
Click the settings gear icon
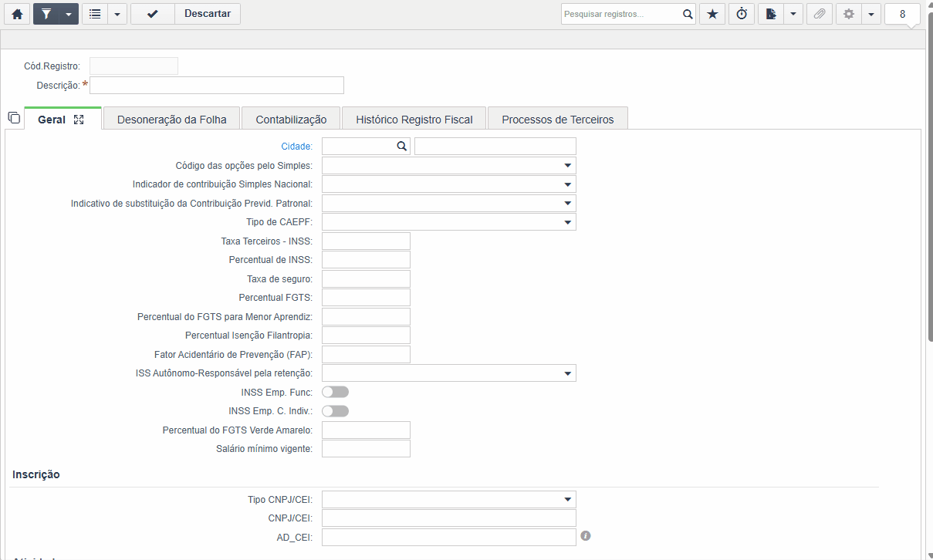pyautogui.click(x=849, y=14)
